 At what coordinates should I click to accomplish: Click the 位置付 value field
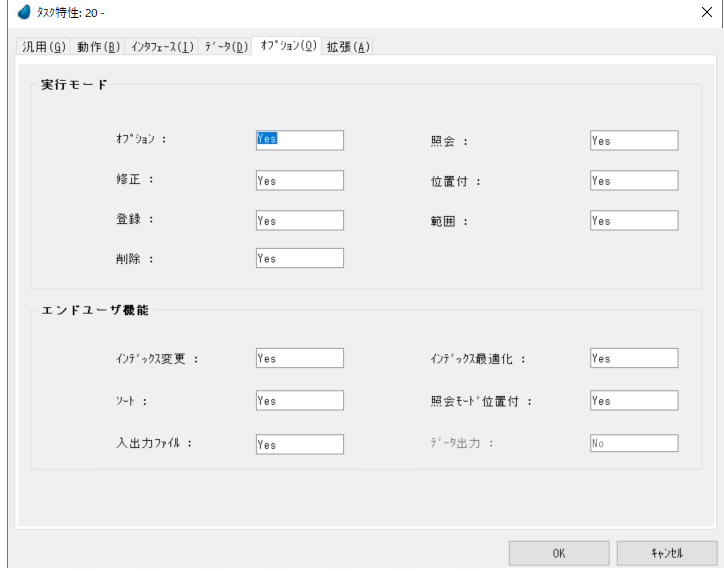click(633, 181)
